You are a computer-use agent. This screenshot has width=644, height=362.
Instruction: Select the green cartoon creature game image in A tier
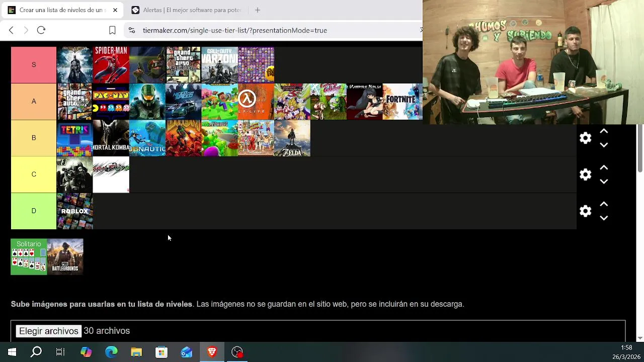[329, 102]
